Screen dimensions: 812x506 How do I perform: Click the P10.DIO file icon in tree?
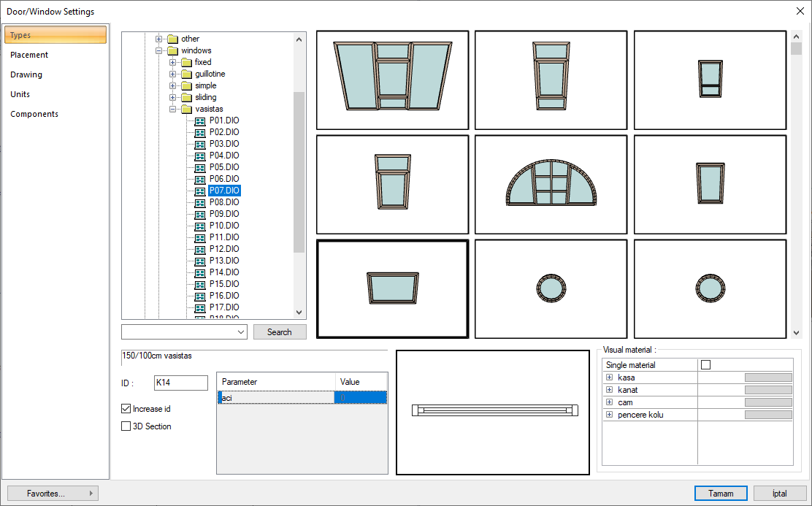tap(200, 226)
